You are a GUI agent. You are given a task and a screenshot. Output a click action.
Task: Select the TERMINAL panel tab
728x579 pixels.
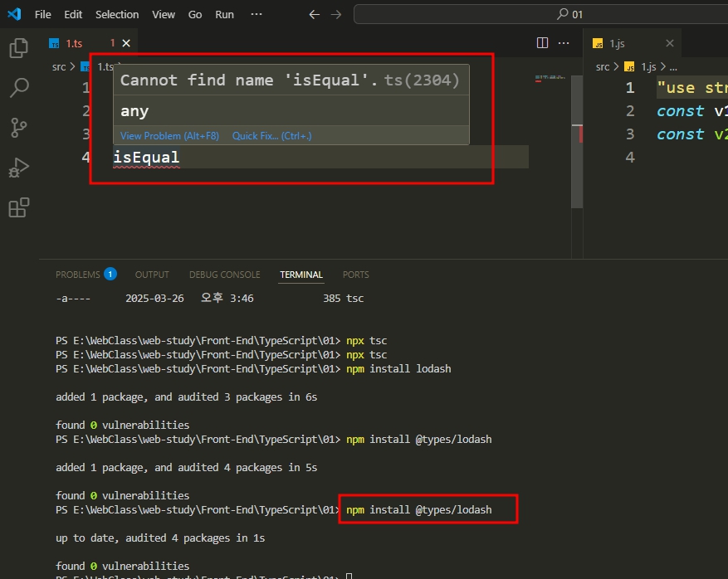tap(300, 275)
